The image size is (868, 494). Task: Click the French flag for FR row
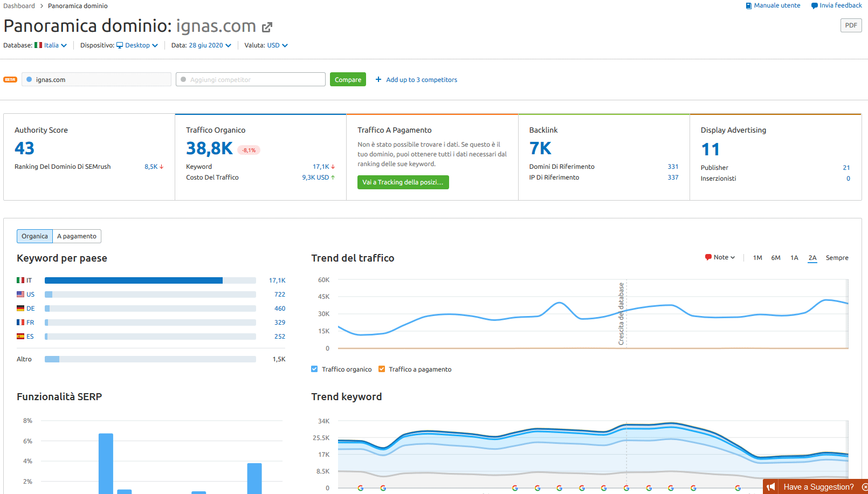20,323
